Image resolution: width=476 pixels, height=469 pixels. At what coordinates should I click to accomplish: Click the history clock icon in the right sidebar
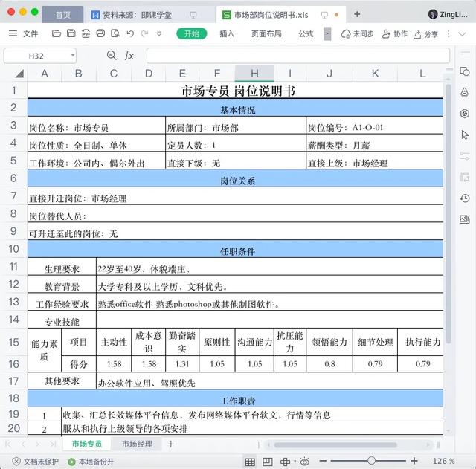pos(464,198)
